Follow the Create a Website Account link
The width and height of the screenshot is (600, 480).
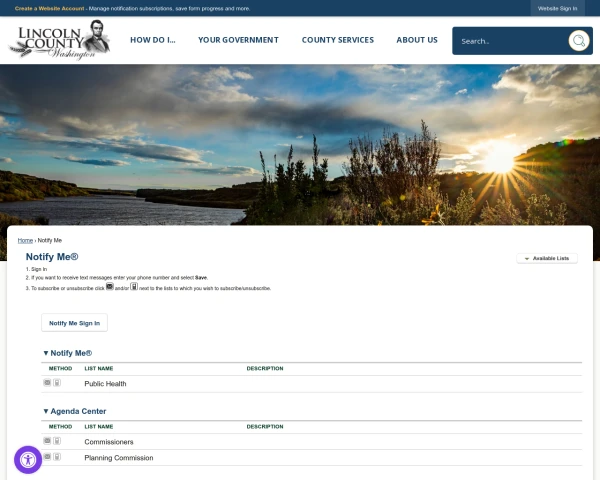tap(49, 8)
